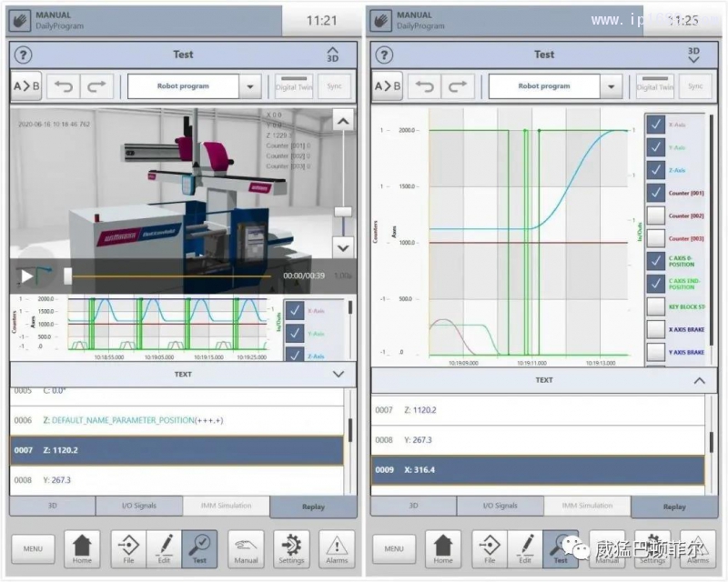Click the undo arrow in the left screen toolbar
Image resolution: width=728 pixels, height=582 pixels.
[63, 86]
